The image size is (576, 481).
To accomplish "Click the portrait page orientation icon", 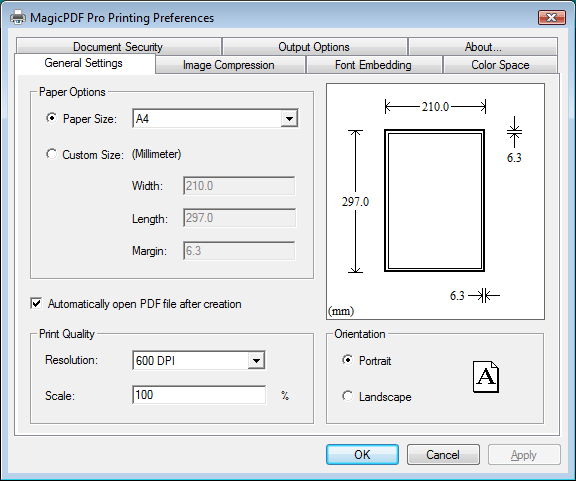I will click(486, 377).
